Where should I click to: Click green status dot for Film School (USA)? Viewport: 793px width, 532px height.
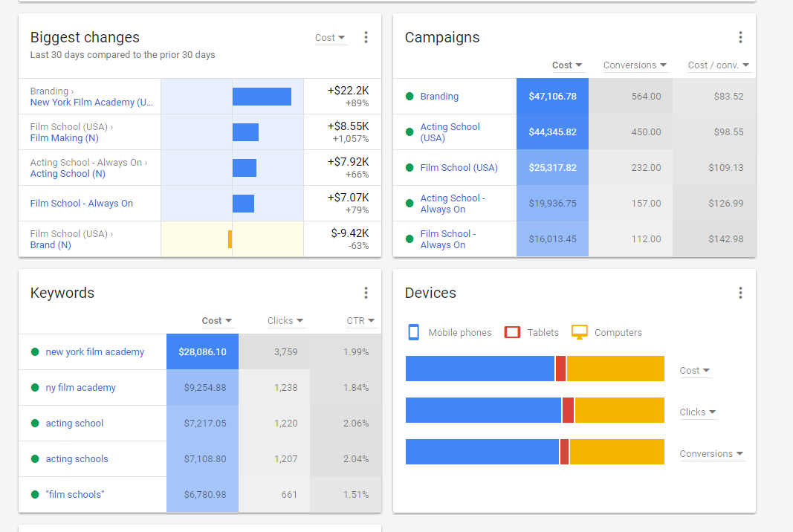pyautogui.click(x=410, y=167)
